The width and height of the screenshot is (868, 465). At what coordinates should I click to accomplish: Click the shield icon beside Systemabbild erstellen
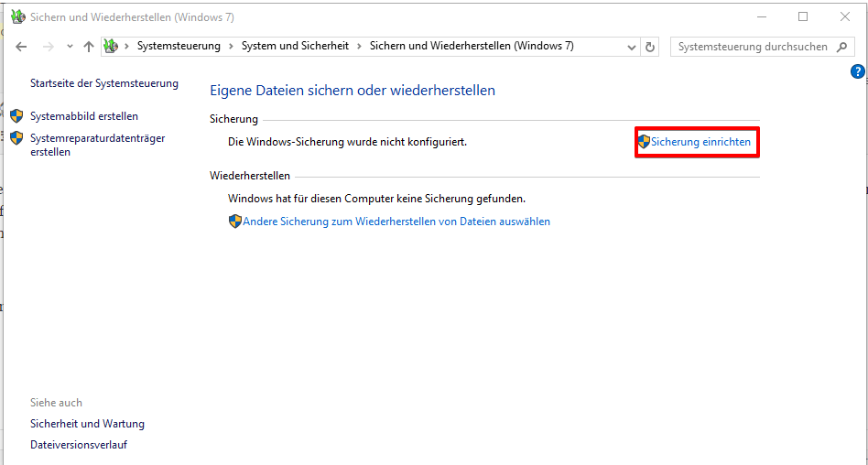pyautogui.click(x=16, y=115)
